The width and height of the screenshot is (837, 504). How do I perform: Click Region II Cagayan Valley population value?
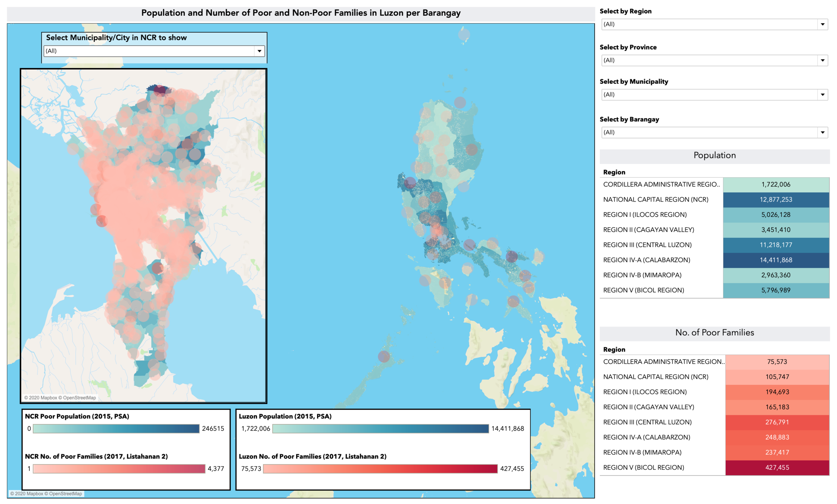click(x=776, y=230)
